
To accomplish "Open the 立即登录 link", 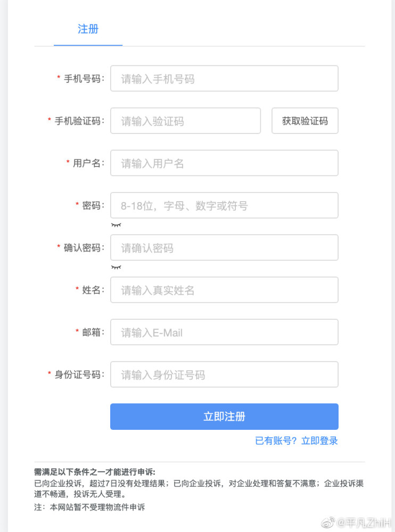I will (x=319, y=440).
